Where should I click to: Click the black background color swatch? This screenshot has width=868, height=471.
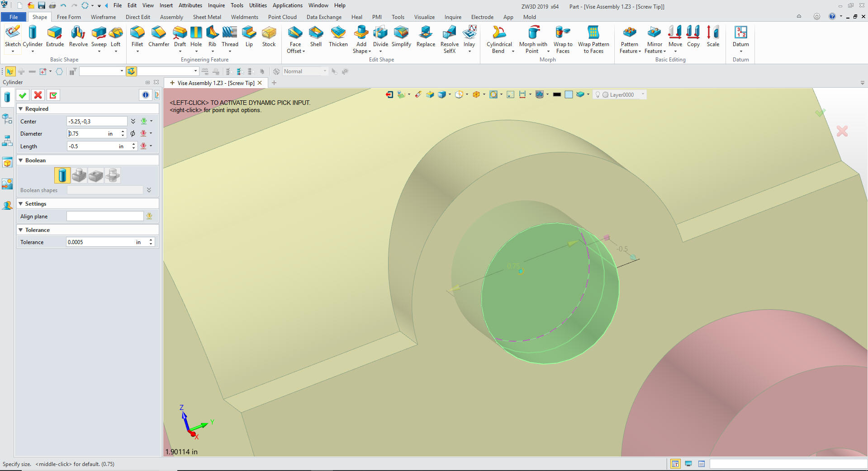pyautogui.click(x=557, y=94)
